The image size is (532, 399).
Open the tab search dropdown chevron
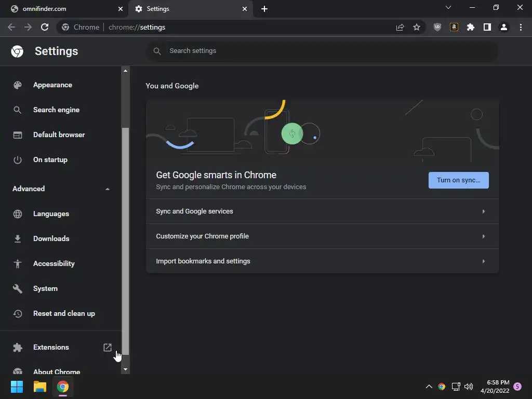448,7
